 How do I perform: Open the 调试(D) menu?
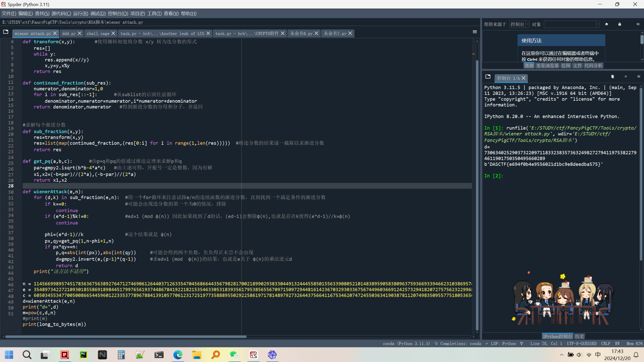click(x=98, y=13)
